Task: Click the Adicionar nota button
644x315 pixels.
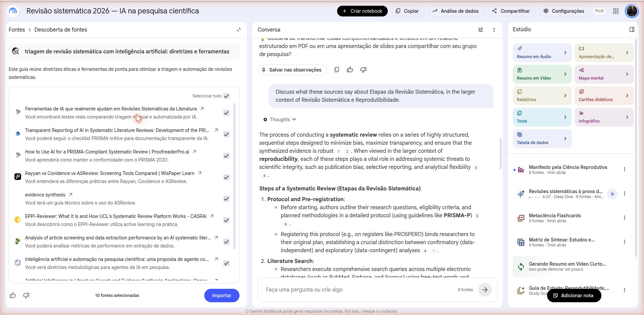Action: pos(574,296)
